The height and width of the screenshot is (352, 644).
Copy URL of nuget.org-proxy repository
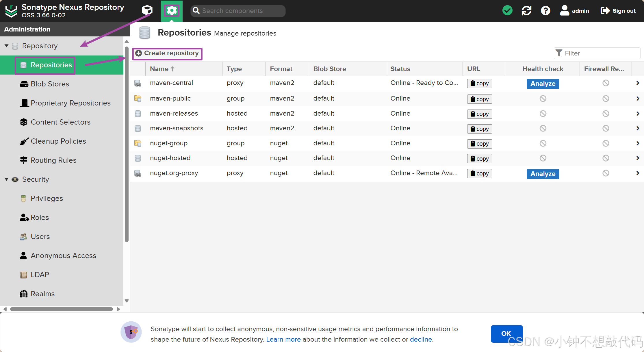pos(480,174)
